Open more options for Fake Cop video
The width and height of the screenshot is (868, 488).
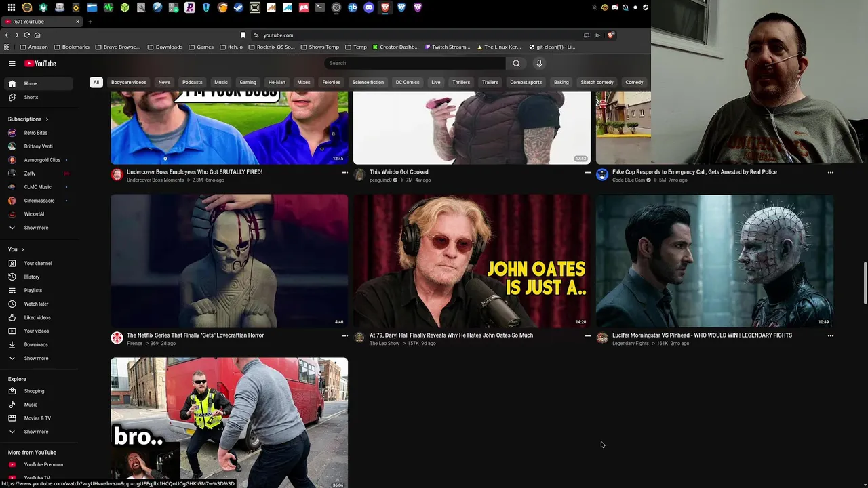click(x=830, y=172)
